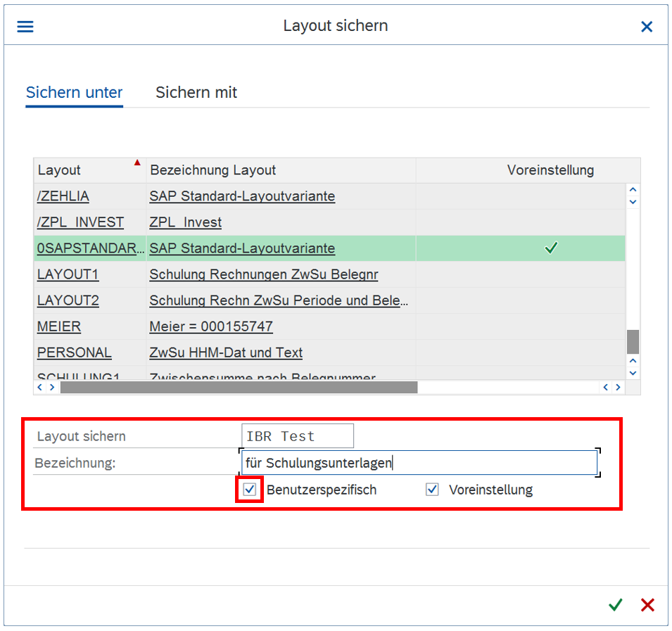Image resolution: width=672 pixels, height=631 pixels.
Task: Select the /ZEHLIA layout link
Action: click(63, 196)
